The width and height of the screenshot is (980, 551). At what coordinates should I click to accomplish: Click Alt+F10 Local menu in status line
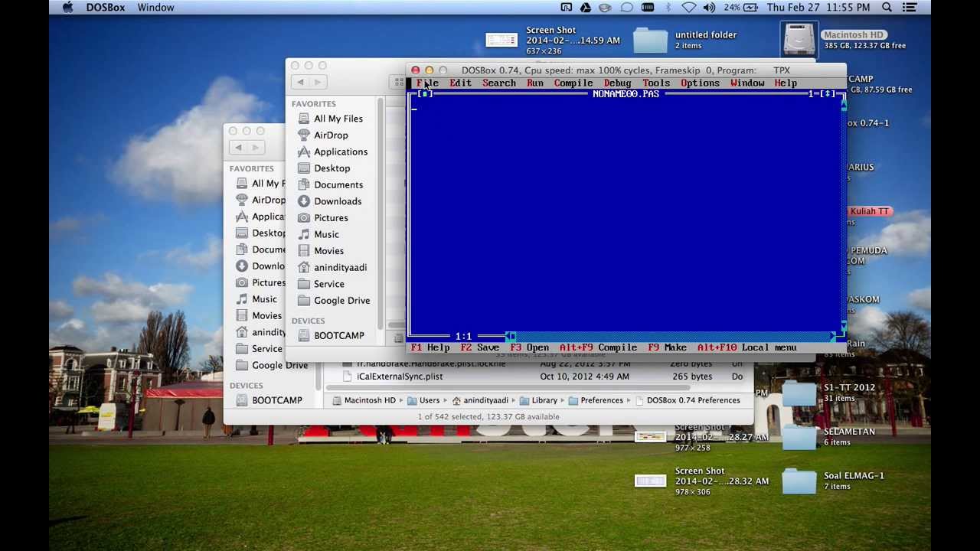tap(747, 347)
